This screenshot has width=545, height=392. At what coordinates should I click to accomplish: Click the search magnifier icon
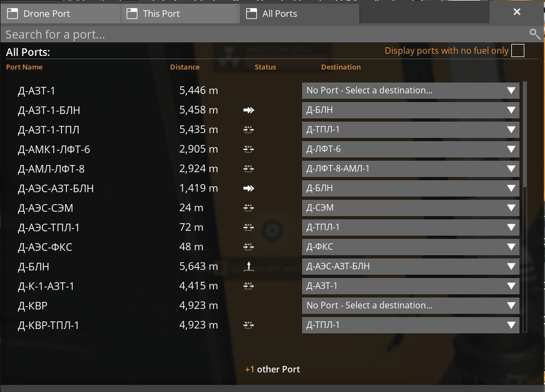coord(535,34)
